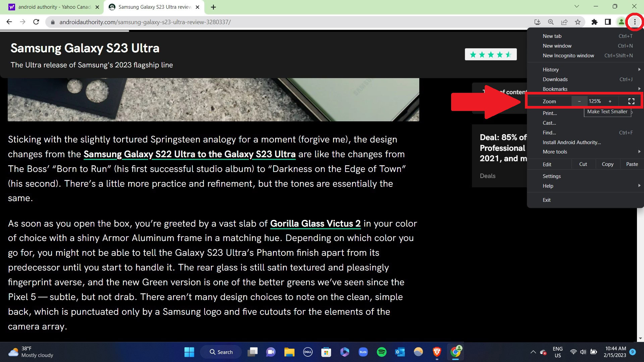Bookmark page with the star icon
The height and width of the screenshot is (362, 644).
(x=578, y=22)
